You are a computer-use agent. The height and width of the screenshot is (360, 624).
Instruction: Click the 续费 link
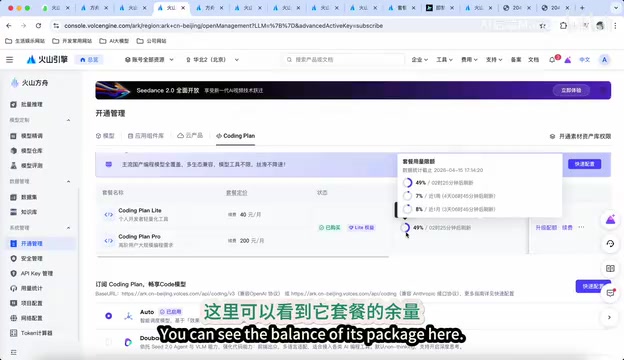tap(567, 228)
